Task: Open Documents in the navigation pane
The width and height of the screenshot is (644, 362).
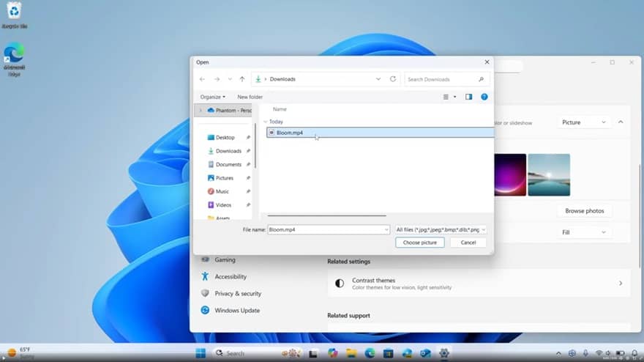Action: (x=228, y=165)
